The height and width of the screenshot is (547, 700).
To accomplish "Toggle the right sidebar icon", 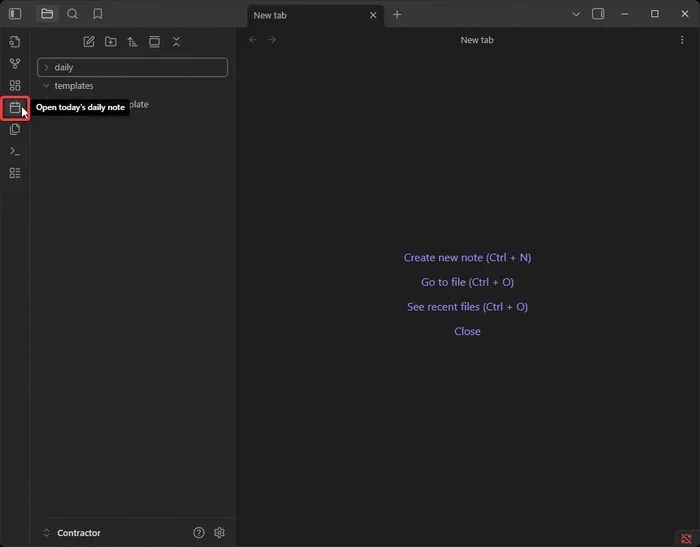I will coord(598,14).
